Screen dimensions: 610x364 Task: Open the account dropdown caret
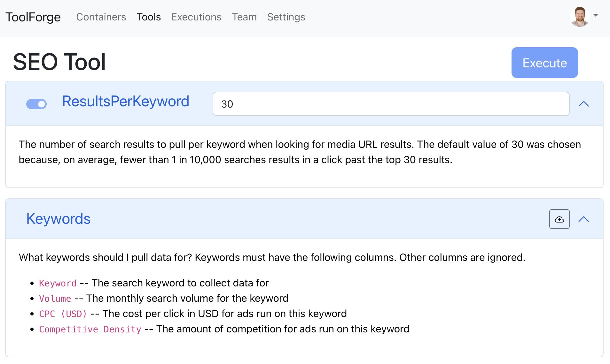pyautogui.click(x=596, y=15)
